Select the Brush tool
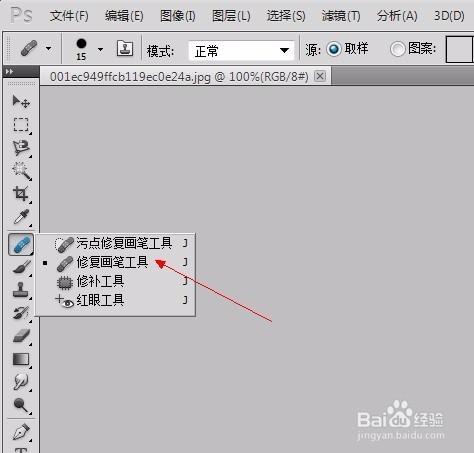 point(21,267)
